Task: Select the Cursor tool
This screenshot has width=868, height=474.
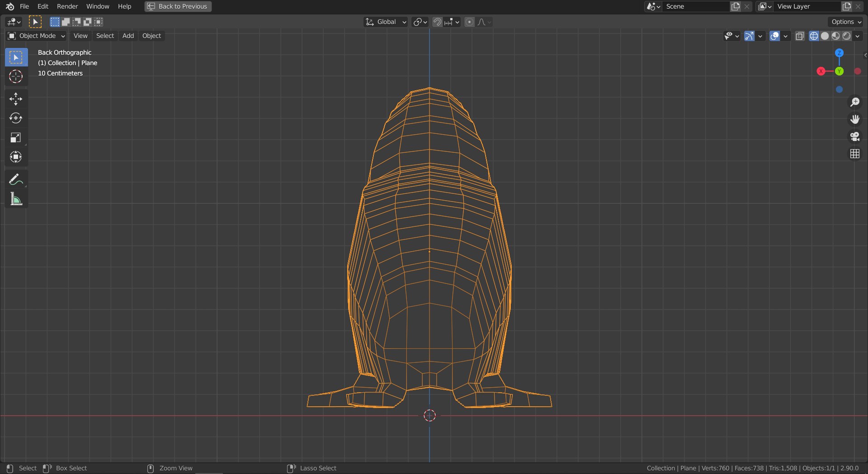Action: tap(16, 76)
